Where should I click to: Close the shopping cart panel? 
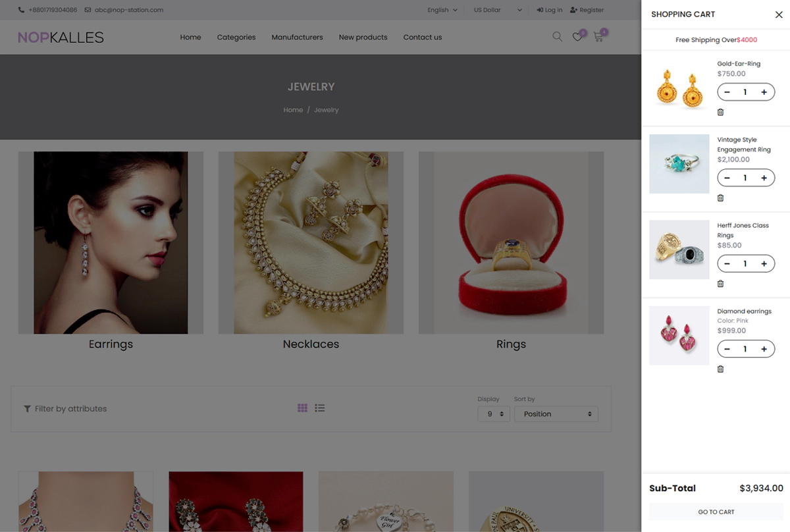click(x=779, y=14)
